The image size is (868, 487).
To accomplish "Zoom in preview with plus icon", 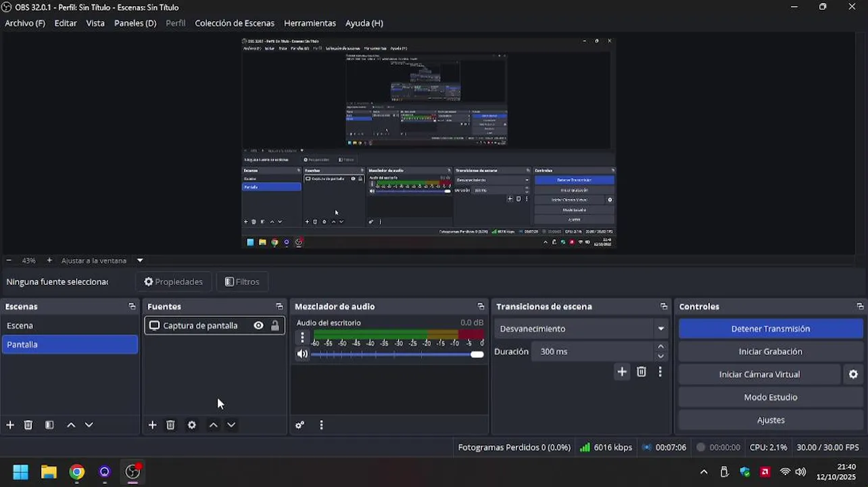I will pos(49,260).
